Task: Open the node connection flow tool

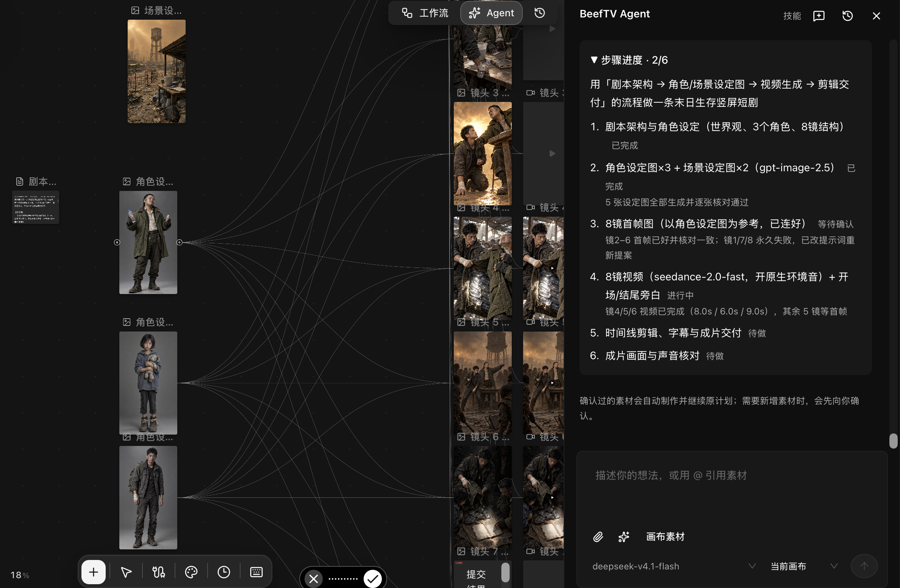Action: pyautogui.click(x=159, y=572)
